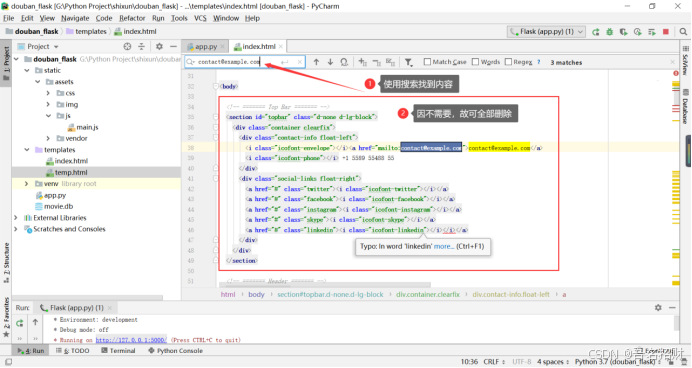
Task: Expand the img folder
Action: (x=49, y=105)
